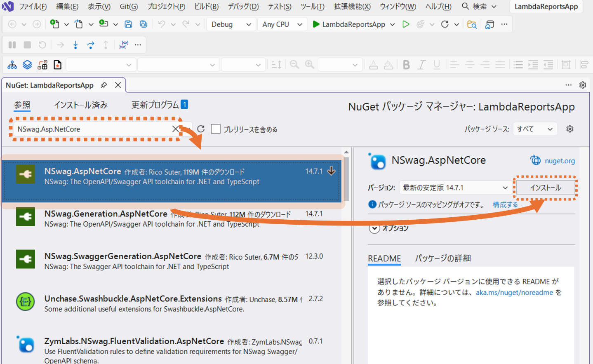Image resolution: width=593 pixels, height=364 pixels.
Task: Click the Italic formatting icon
Action: point(421,65)
